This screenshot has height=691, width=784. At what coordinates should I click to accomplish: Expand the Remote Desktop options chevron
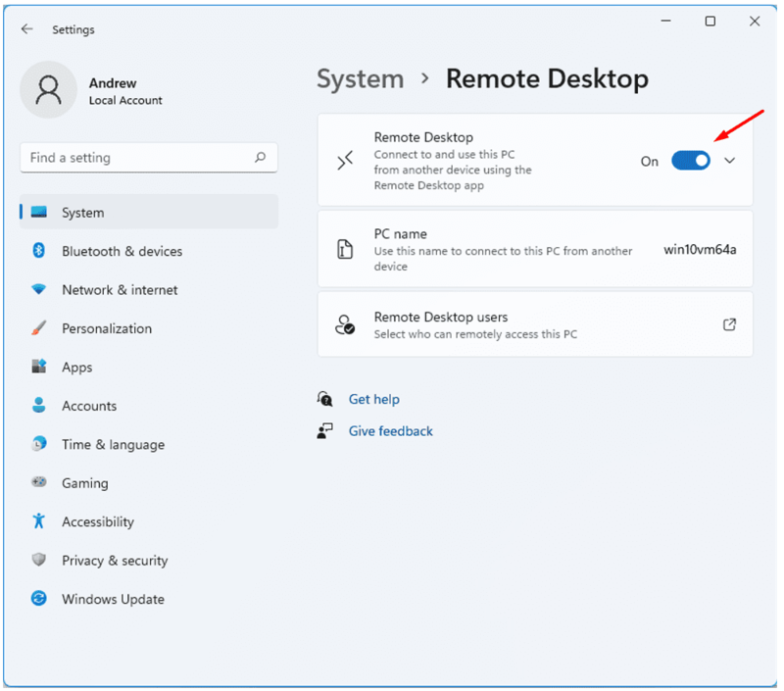click(x=730, y=161)
